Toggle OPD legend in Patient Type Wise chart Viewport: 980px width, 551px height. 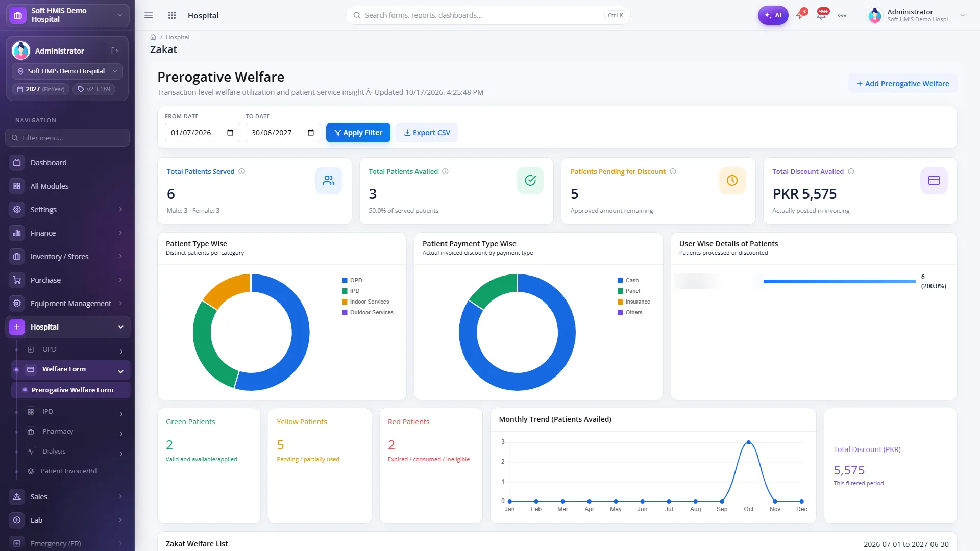352,281
